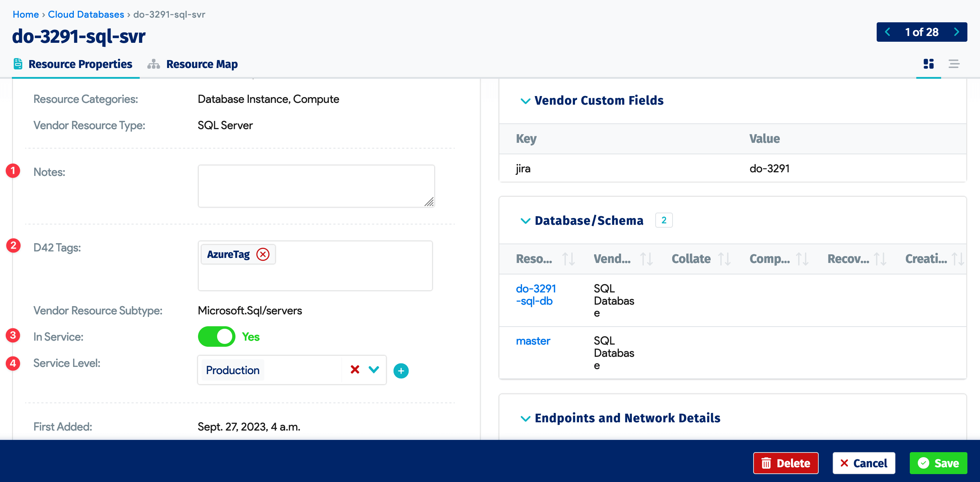This screenshot has width=980, height=482.
Task: Sort the Collate column
Action: (724, 259)
